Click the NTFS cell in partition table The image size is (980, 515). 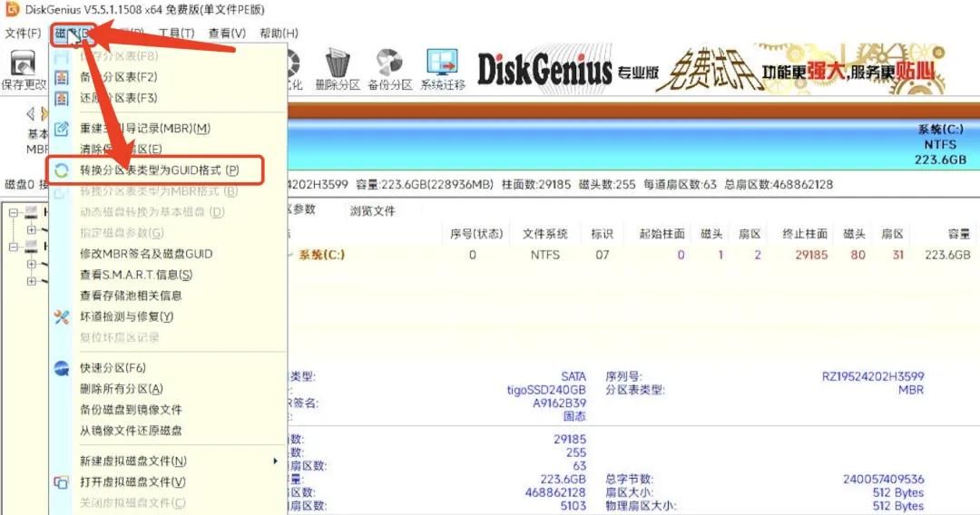(x=545, y=255)
